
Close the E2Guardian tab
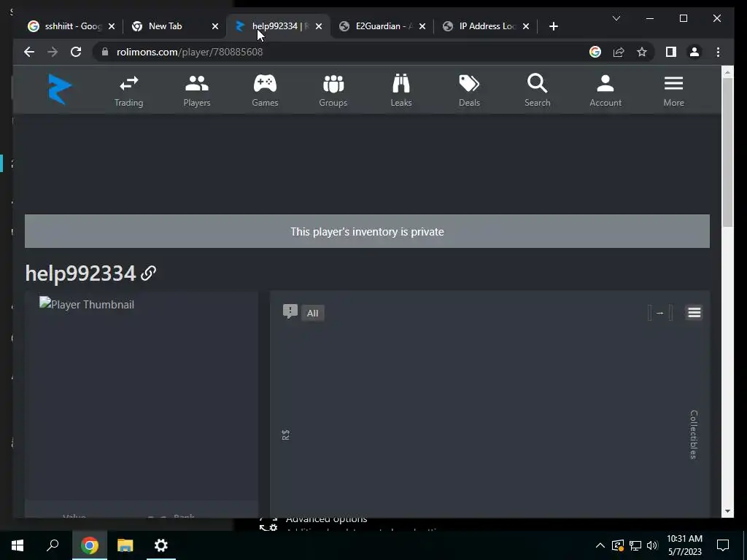[x=422, y=26]
